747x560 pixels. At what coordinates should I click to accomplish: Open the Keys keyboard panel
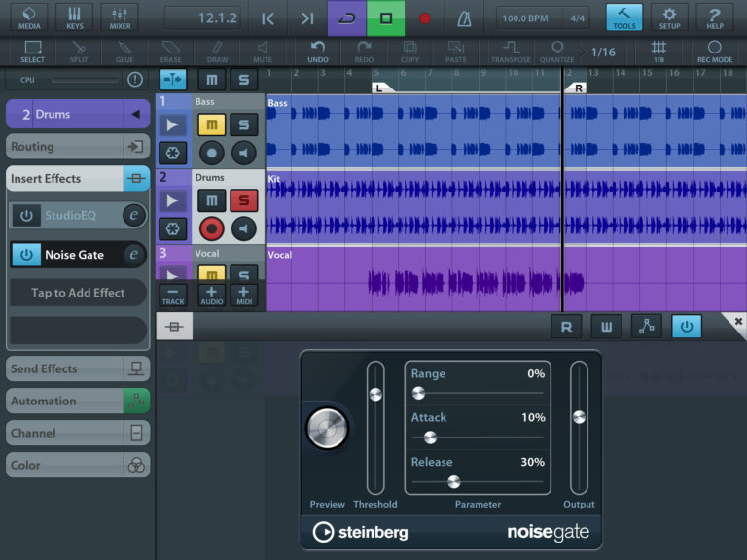74,17
